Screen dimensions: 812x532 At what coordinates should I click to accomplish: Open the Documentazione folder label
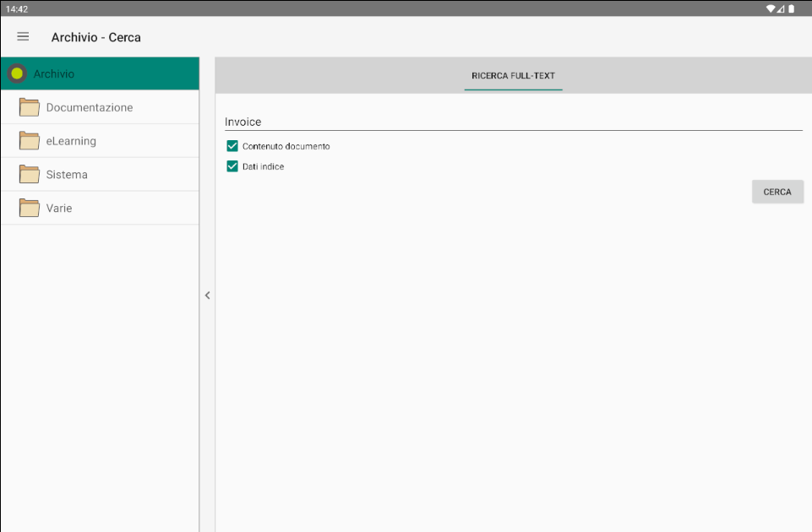click(90, 108)
